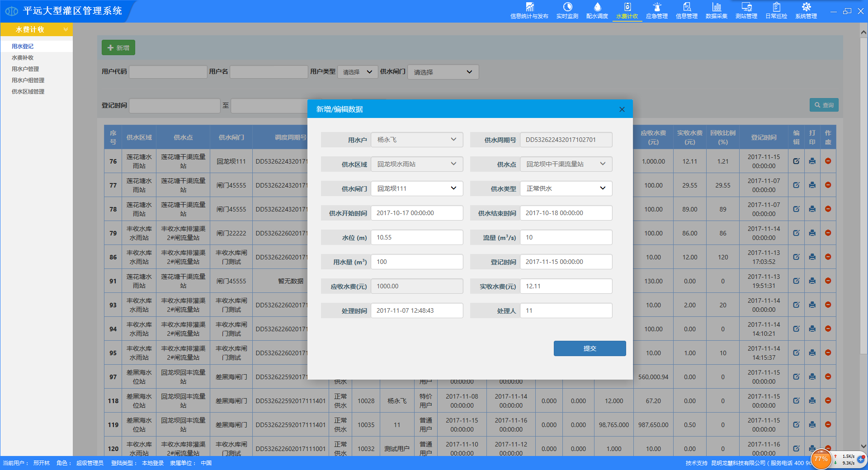This screenshot has height=470, width=868.
Task: Click the vertical scrollbar up arrow
Action: 863,32
